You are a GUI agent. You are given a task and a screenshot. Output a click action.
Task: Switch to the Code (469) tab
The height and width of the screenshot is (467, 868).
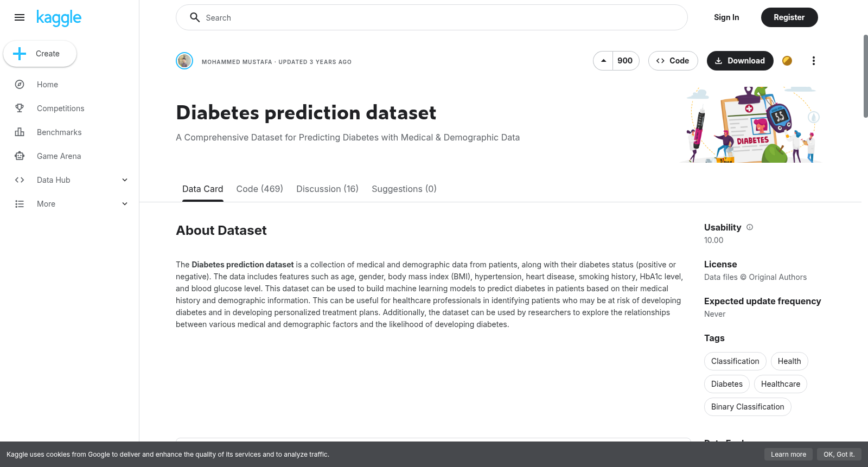(x=259, y=189)
